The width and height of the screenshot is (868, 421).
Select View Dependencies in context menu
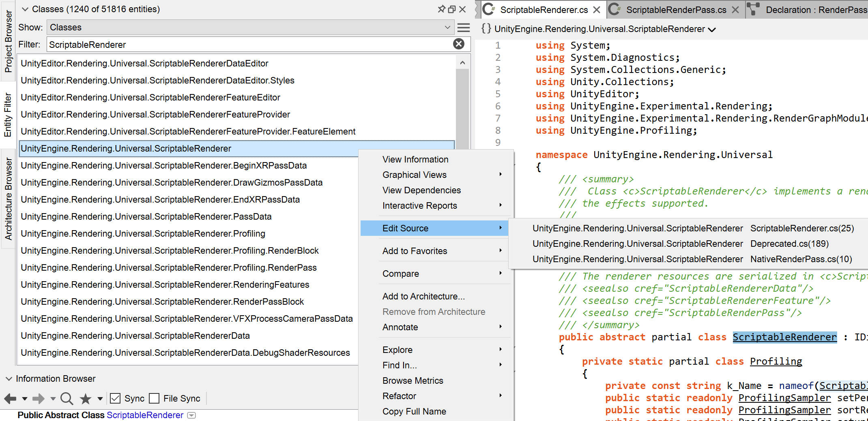click(435, 190)
